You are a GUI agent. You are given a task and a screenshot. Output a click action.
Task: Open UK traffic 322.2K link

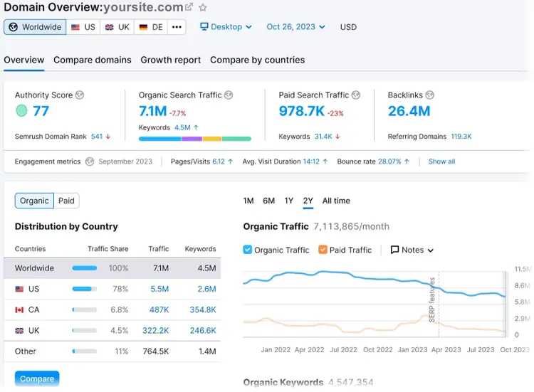156,330
